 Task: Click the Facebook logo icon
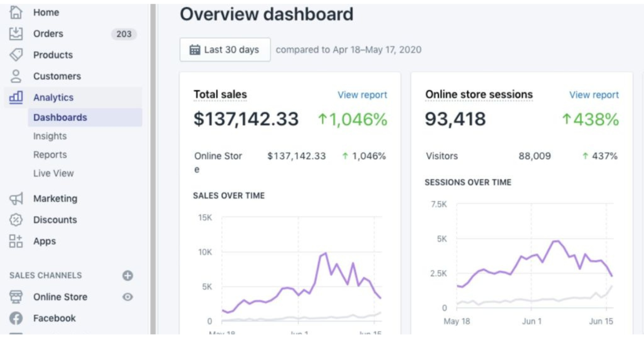coord(16,318)
